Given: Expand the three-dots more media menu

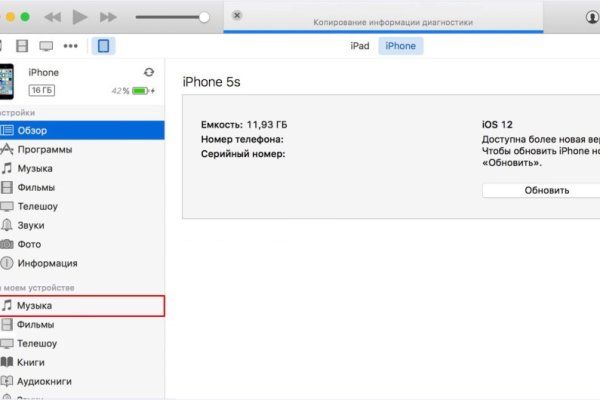Looking at the screenshot, I should (x=70, y=46).
